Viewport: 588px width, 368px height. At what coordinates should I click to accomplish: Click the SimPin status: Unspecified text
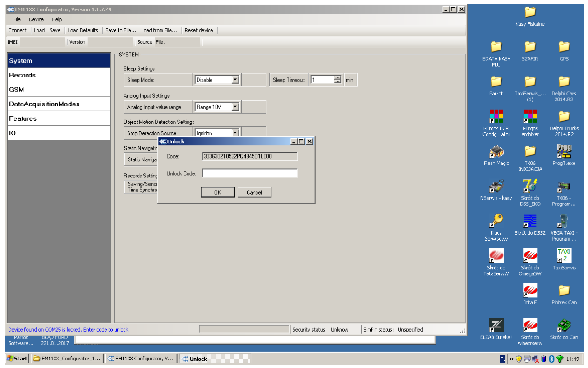pos(393,330)
